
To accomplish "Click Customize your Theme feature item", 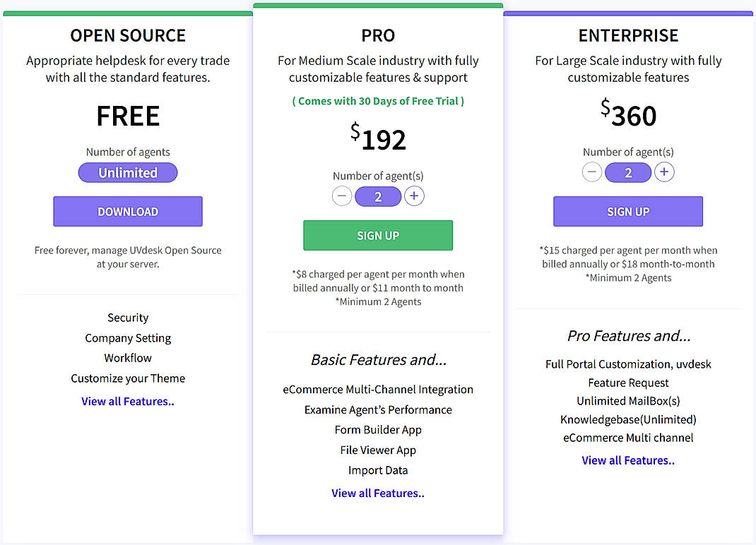I will (128, 378).
